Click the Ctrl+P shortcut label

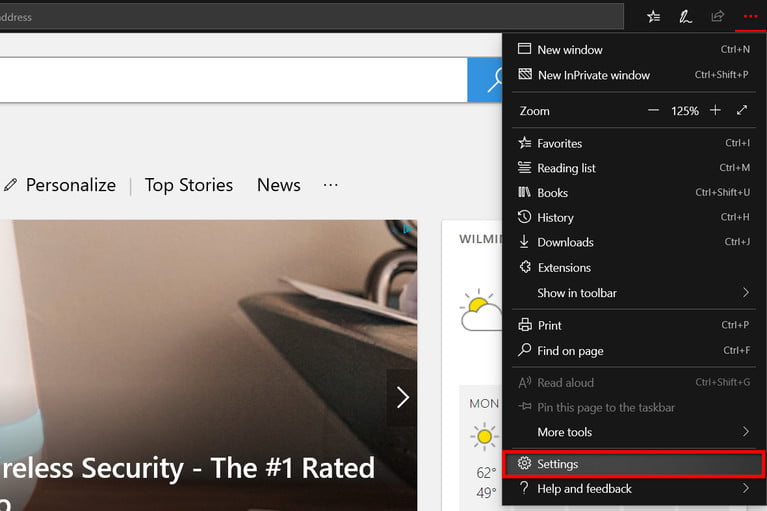click(x=735, y=325)
